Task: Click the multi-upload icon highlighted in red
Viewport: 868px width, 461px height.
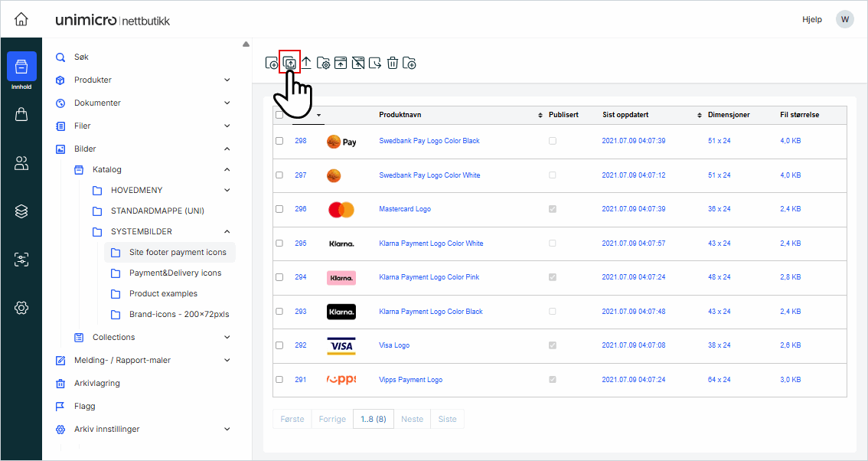Action: [x=289, y=63]
